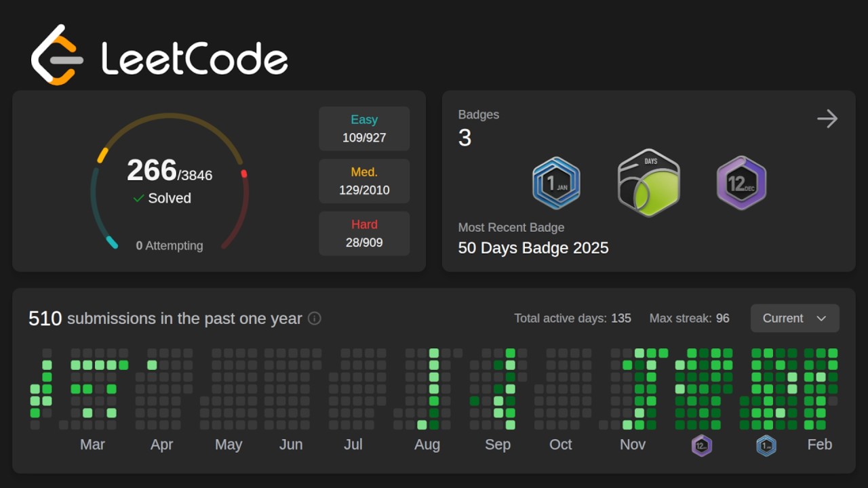868x488 pixels.
Task: Select the blue January badge in Badges
Action: point(556,183)
